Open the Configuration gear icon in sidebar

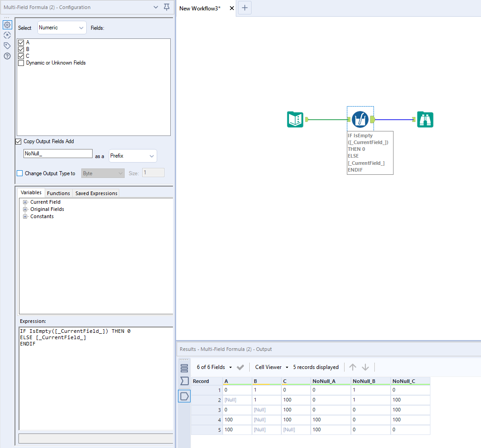[7, 25]
